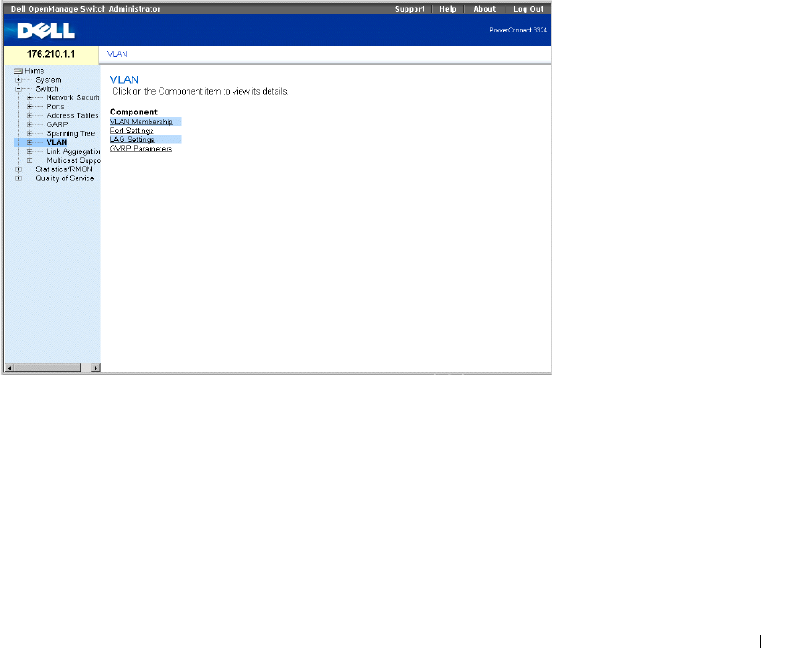This screenshot has width=812, height=648.
Task: Select Spanning Tree tree item
Action: pyautogui.click(x=70, y=133)
